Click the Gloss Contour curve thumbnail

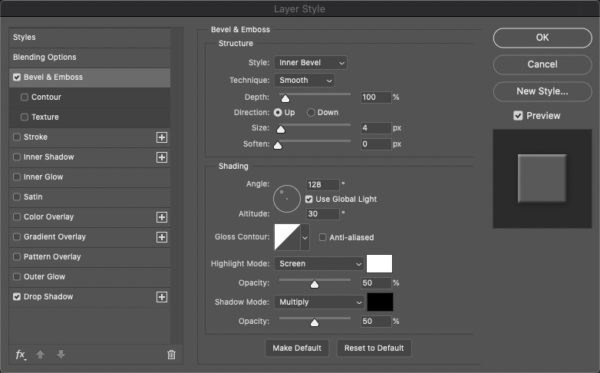coord(287,237)
